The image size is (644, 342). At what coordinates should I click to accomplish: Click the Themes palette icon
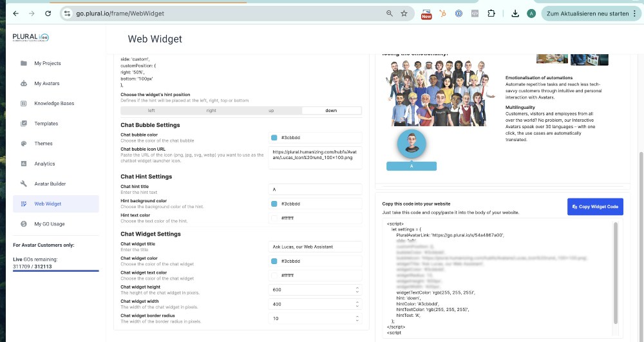(24, 144)
